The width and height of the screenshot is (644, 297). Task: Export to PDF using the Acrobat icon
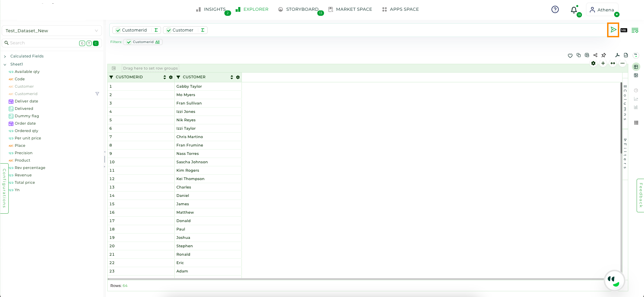point(617,55)
